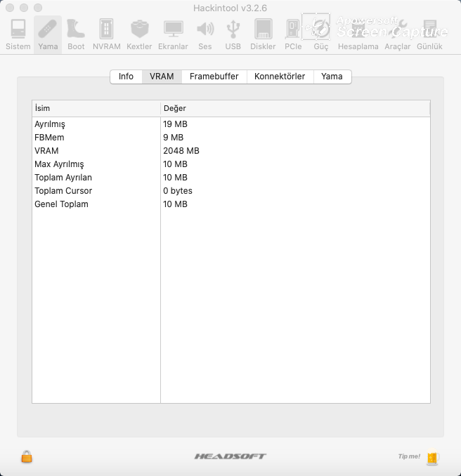Minimize the Hackintool window
The width and height of the screenshot is (461, 476).
(x=24, y=8)
